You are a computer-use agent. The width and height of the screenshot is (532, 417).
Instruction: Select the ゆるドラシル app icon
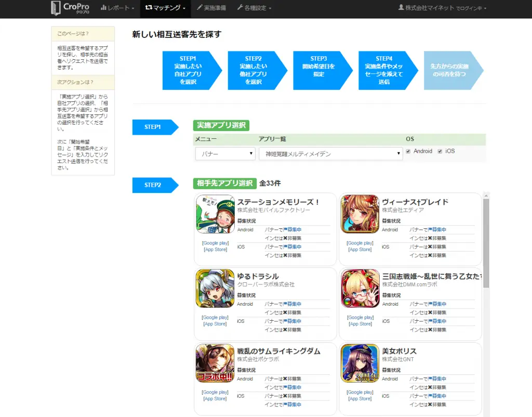coord(216,288)
